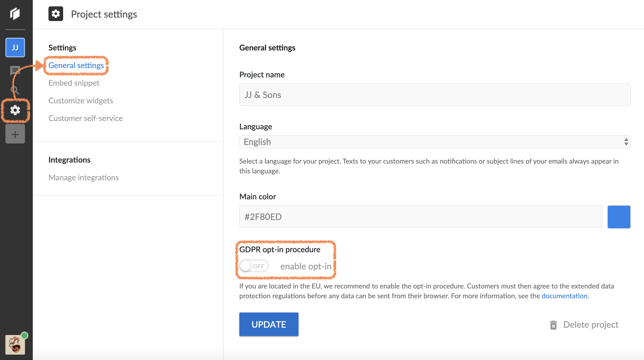
Task: Add a new project with plus icon
Action: (x=15, y=134)
